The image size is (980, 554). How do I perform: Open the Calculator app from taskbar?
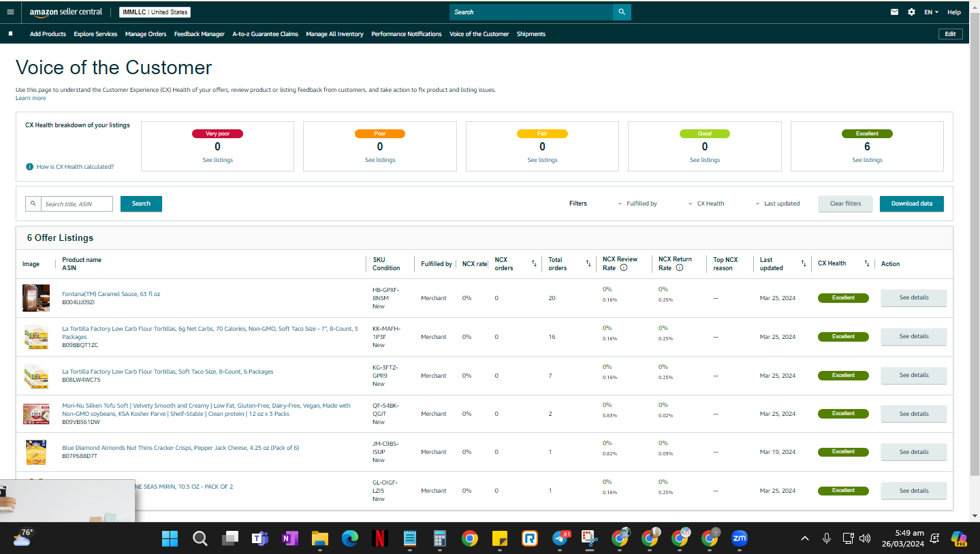point(439,538)
